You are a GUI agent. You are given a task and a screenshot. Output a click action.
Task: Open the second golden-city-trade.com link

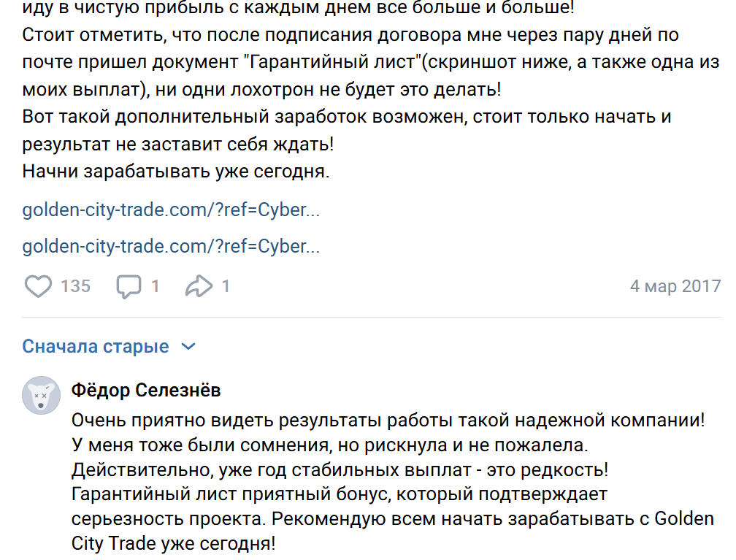171,246
